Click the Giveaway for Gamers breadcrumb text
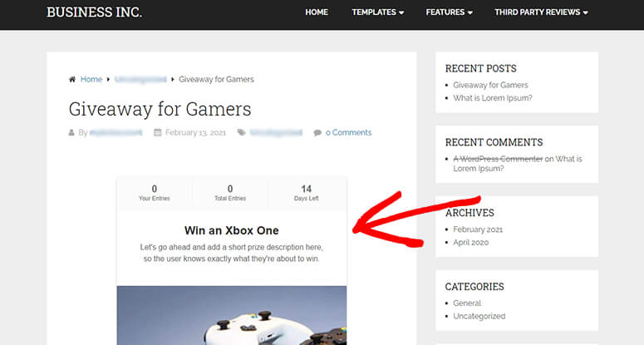This screenshot has width=644, height=345. 216,79
